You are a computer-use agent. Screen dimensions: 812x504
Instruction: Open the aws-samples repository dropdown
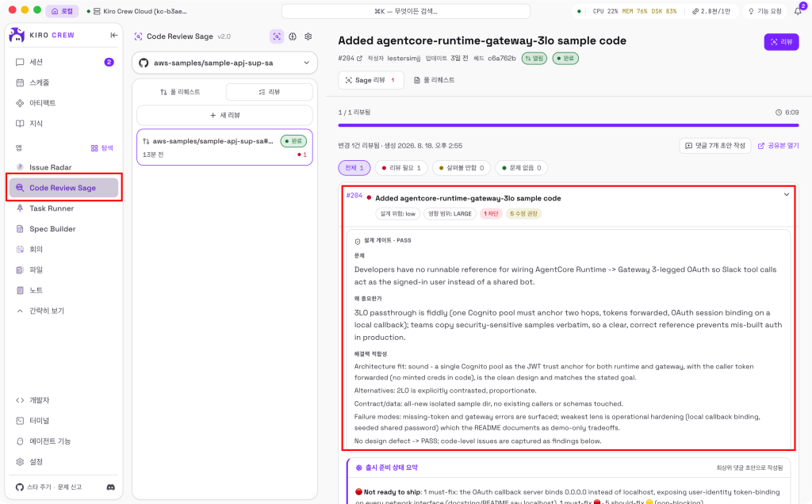point(224,63)
